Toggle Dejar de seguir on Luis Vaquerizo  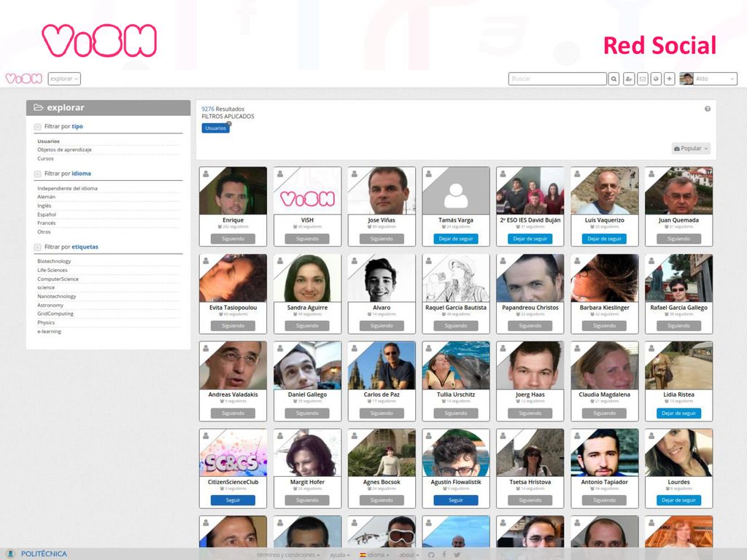(x=605, y=239)
